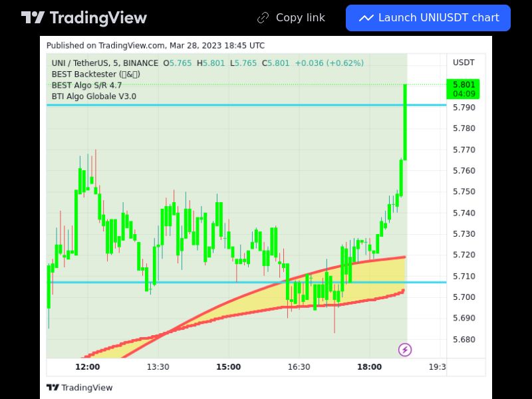Open the TradingView logo at top left
532x399 pixels.
point(84,18)
